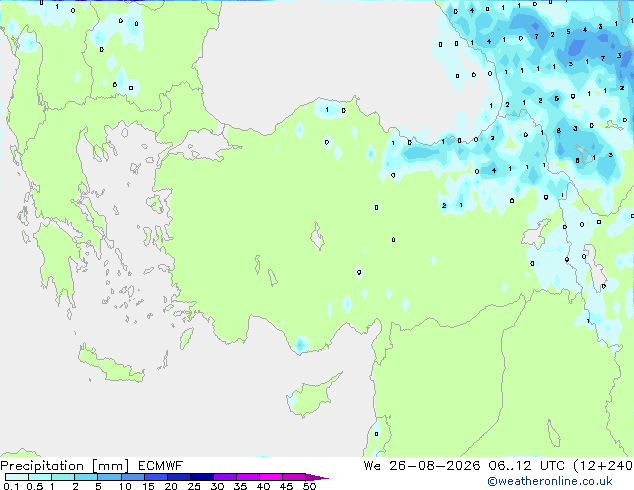Select the 30–35 mm purple swatch

coord(225,477)
